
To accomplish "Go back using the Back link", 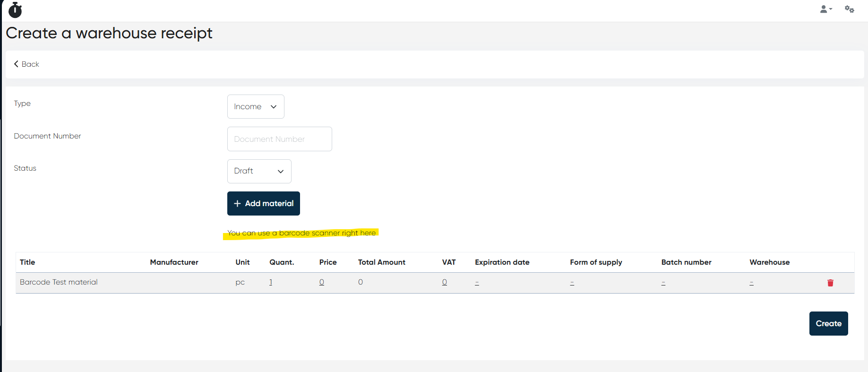I will pyautogui.click(x=26, y=64).
